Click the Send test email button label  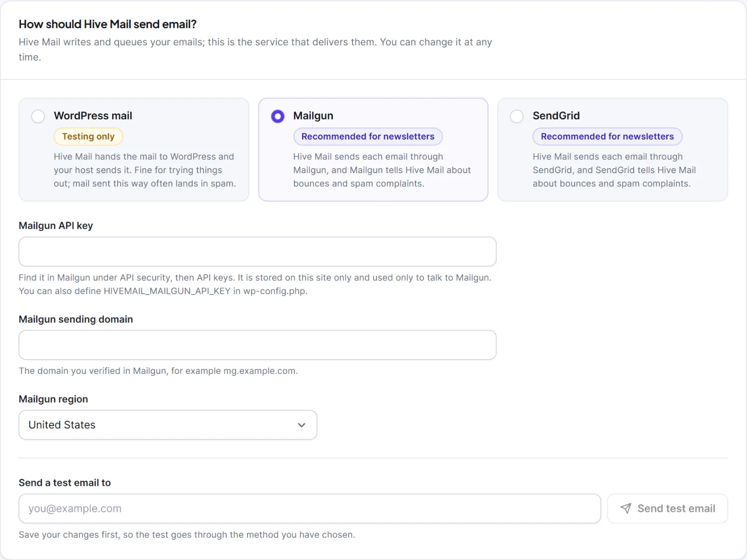point(676,509)
